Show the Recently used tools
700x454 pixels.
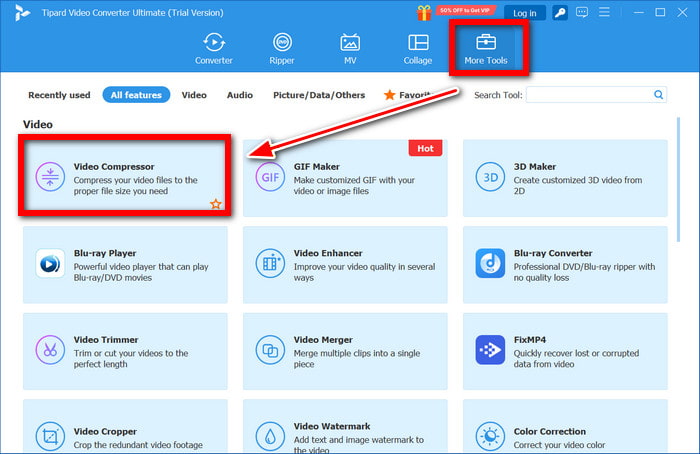click(59, 95)
